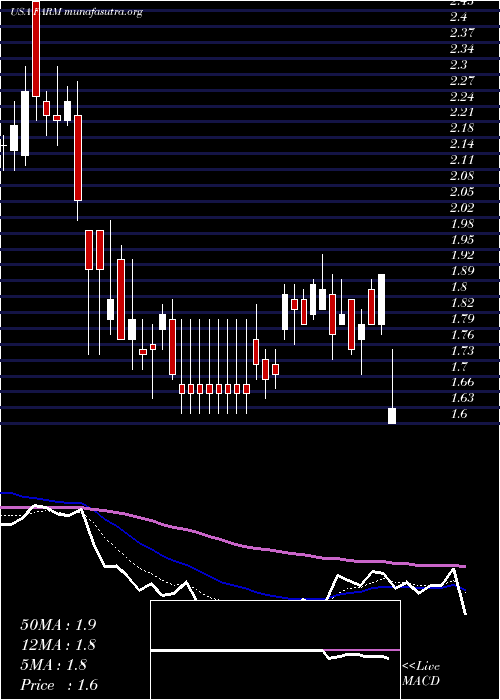
Task: Click the 2.11 price axis label
Action: (x=462, y=160)
